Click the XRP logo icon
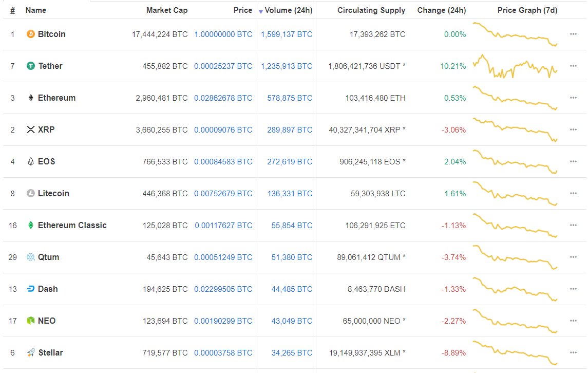Image resolution: width=588 pixels, height=373 pixels. click(x=31, y=130)
